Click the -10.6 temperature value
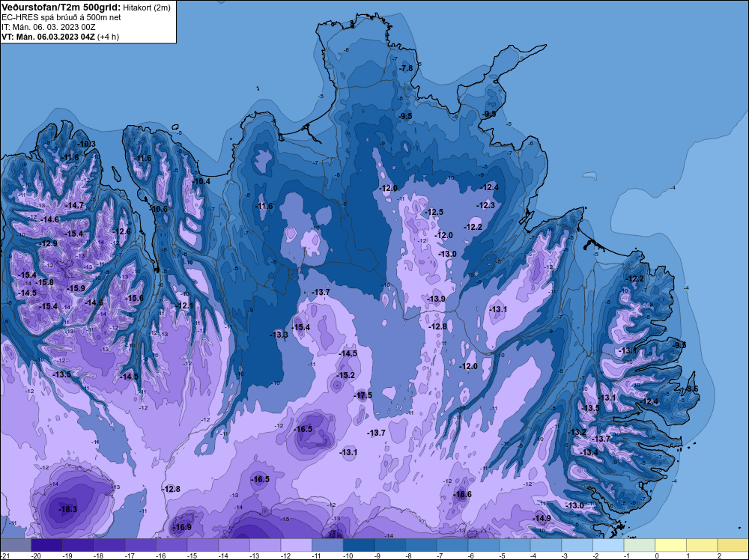The image size is (749, 560). pyautogui.click(x=158, y=209)
